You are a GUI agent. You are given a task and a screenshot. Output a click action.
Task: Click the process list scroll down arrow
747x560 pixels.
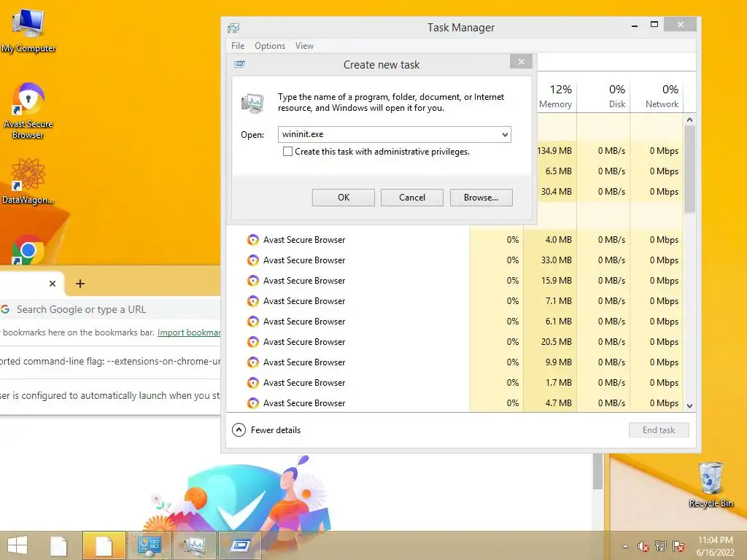689,405
